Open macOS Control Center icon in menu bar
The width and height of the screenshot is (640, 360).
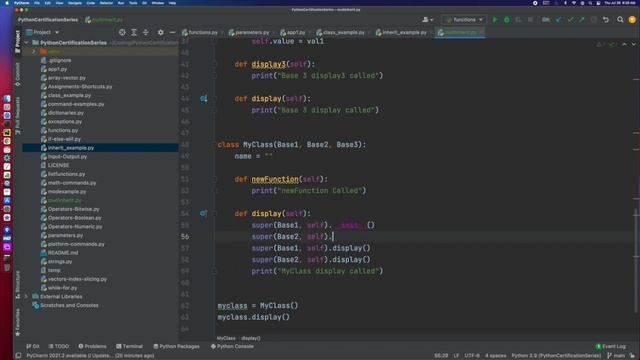(598, 3)
